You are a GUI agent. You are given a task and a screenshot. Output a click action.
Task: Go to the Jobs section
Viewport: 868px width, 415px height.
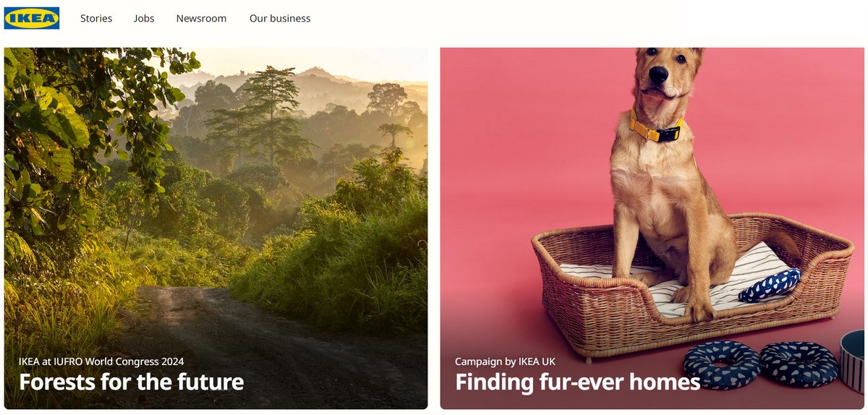144,18
